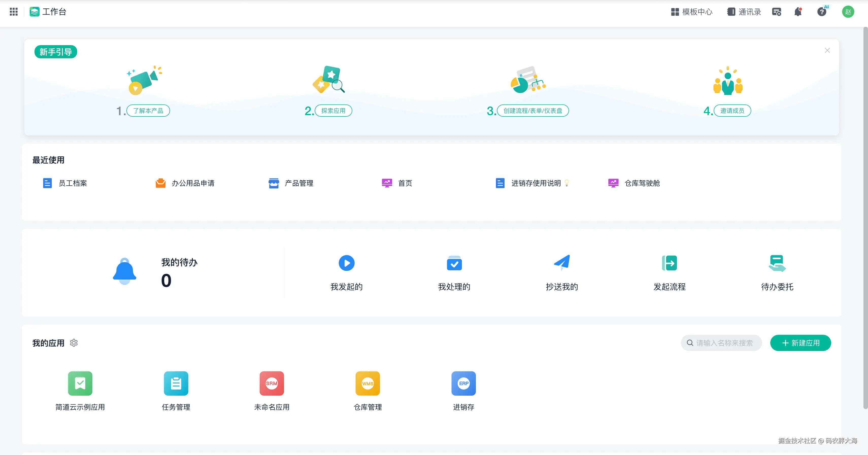Click the 发起流程 icon
This screenshot has height=455, width=868.
tap(669, 263)
